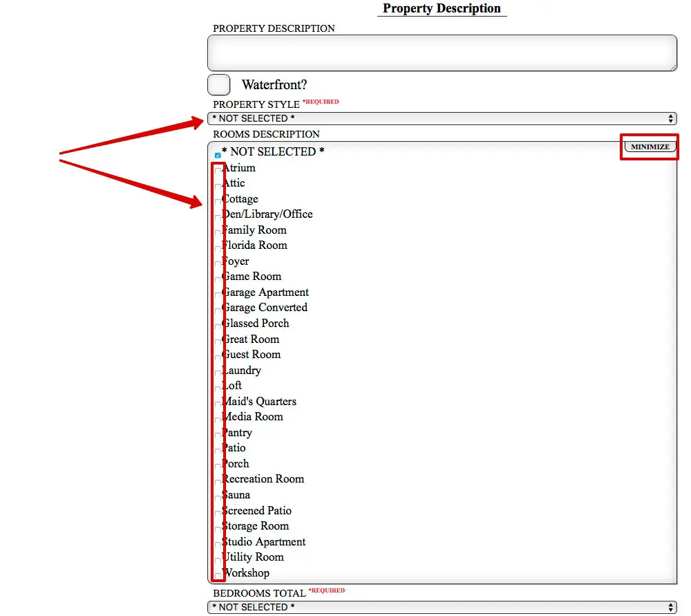This screenshot has height=616, width=691.
Task: Click the Minimize button for rooms list
Action: point(650,147)
